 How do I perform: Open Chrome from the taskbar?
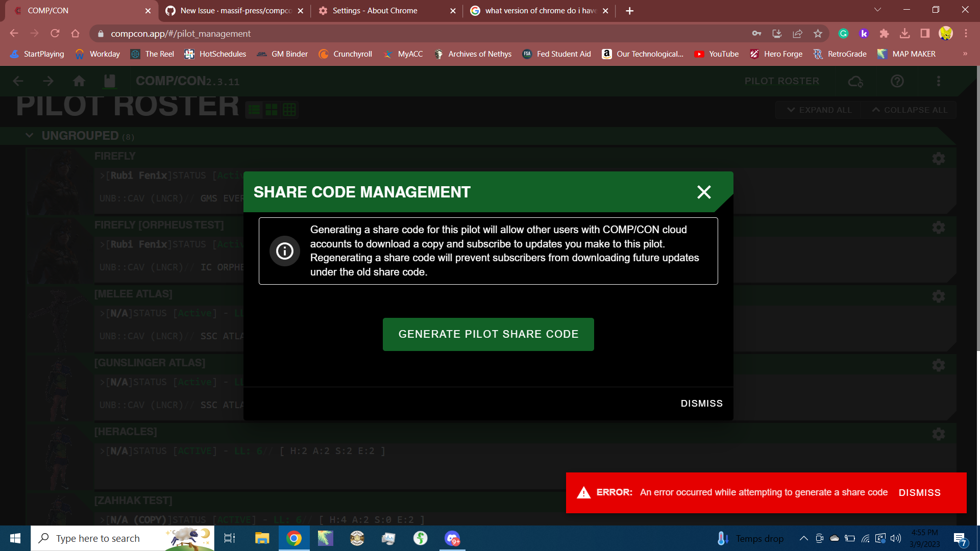pos(294,538)
